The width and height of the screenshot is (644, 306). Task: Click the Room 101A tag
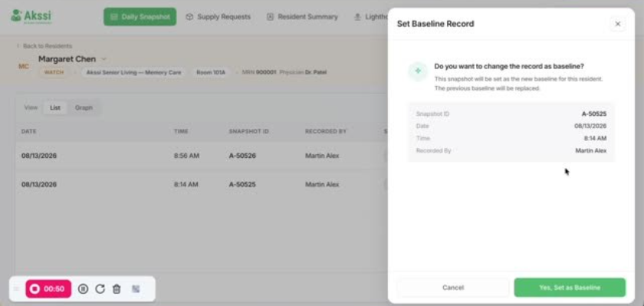pos(211,72)
